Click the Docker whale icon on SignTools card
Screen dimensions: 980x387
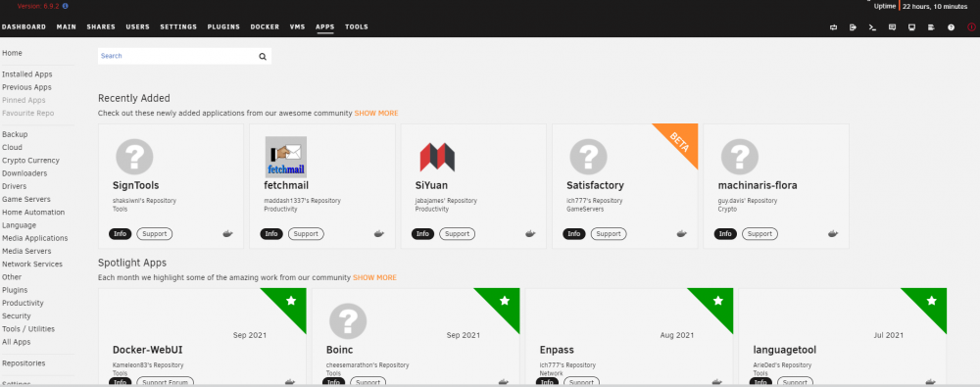pos(228,234)
